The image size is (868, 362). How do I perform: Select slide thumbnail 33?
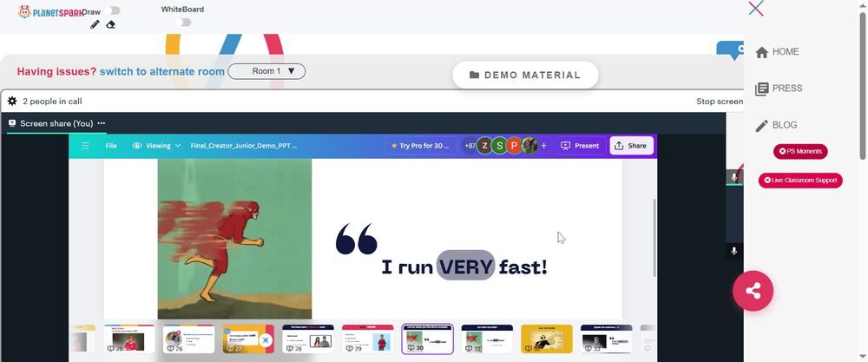click(606, 339)
